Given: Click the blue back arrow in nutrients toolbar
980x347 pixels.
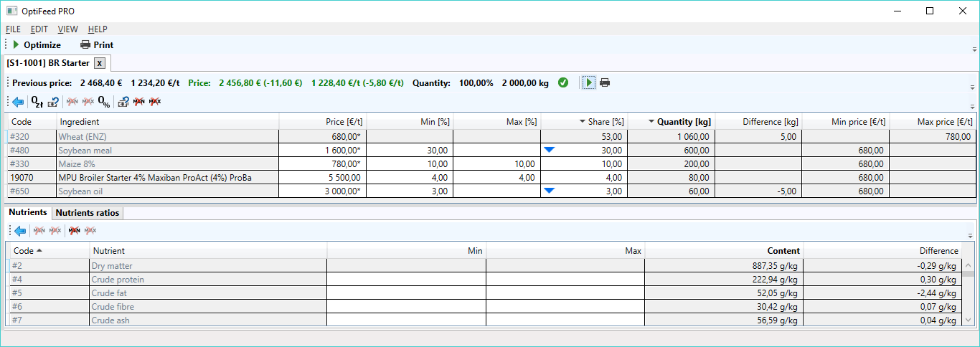Looking at the screenshot, I should point(19,231).
